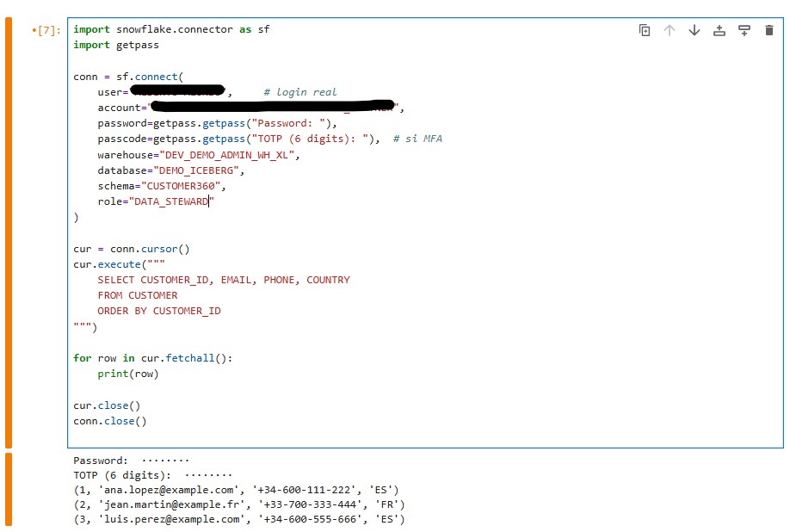Place cursor on the import getpass line

click(116, 45)
